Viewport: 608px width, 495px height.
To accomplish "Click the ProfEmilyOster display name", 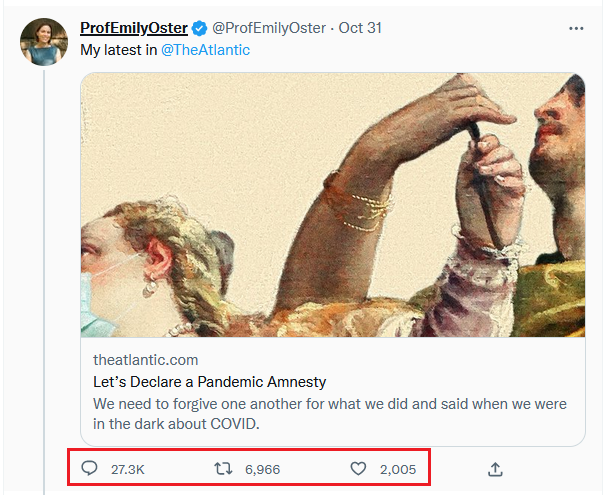I will pyautogui.click(x=134, y=28).
